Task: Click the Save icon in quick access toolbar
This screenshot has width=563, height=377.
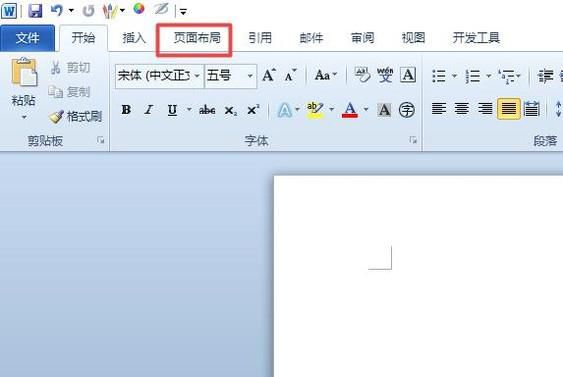Action: 35,10
